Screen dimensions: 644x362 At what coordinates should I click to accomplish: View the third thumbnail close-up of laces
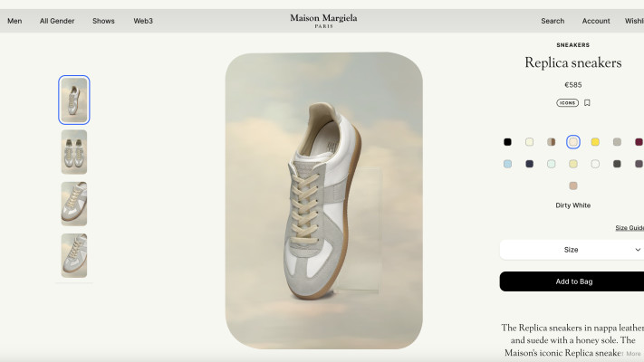(x=74, y=204)
